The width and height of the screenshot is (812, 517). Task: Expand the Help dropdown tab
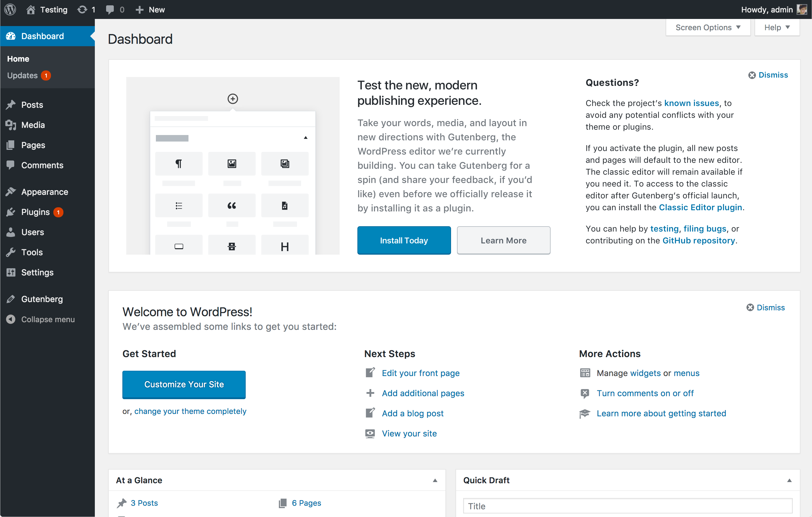point(777,27)
